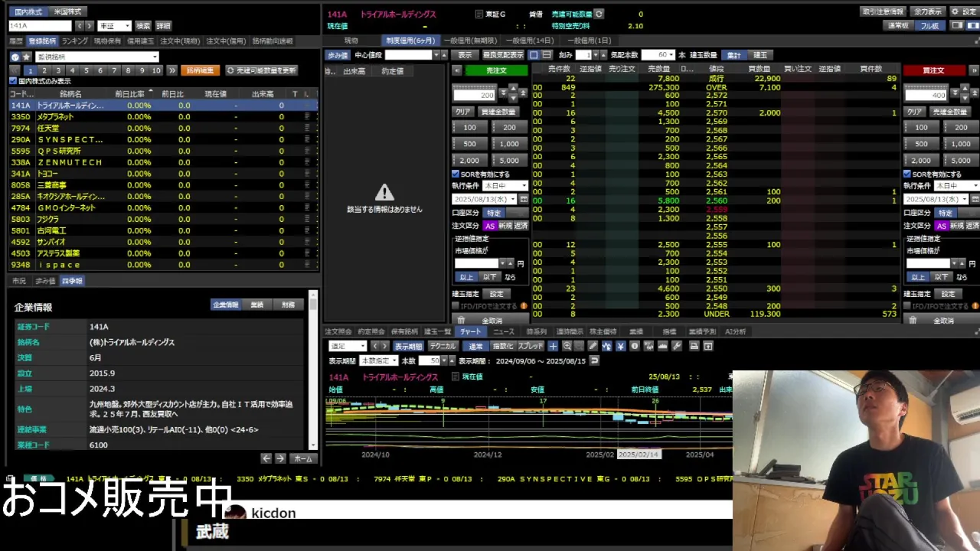Click the 検索 search button
The image size is (980, 551).
[x=143, y=26]
